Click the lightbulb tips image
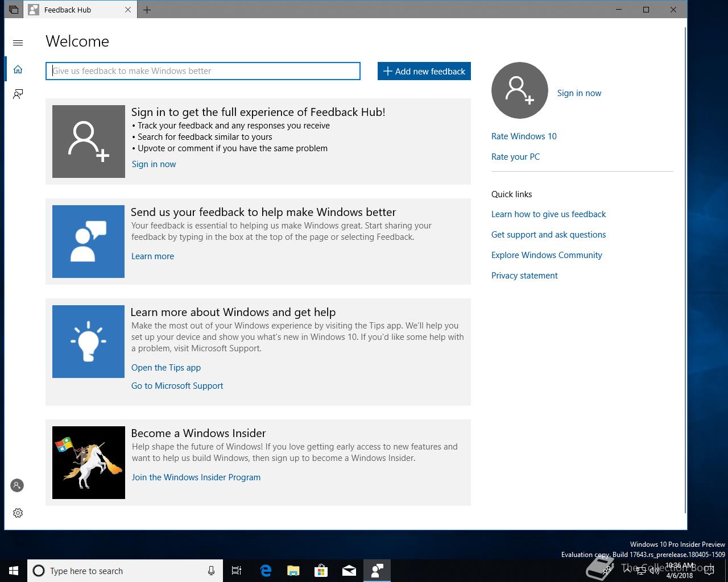This screenshot has height=582, width=728. coord(88,342)
